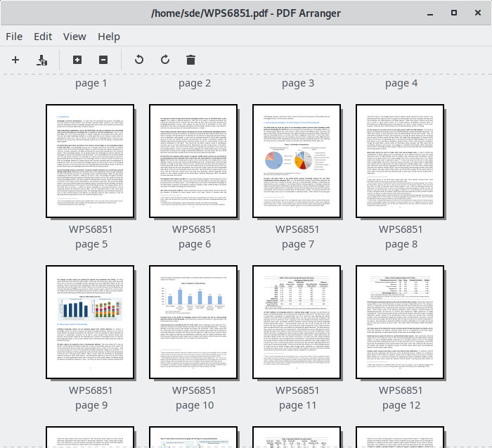Click the 'page 11' caption text
492x448 pixels.
point(298,406)
